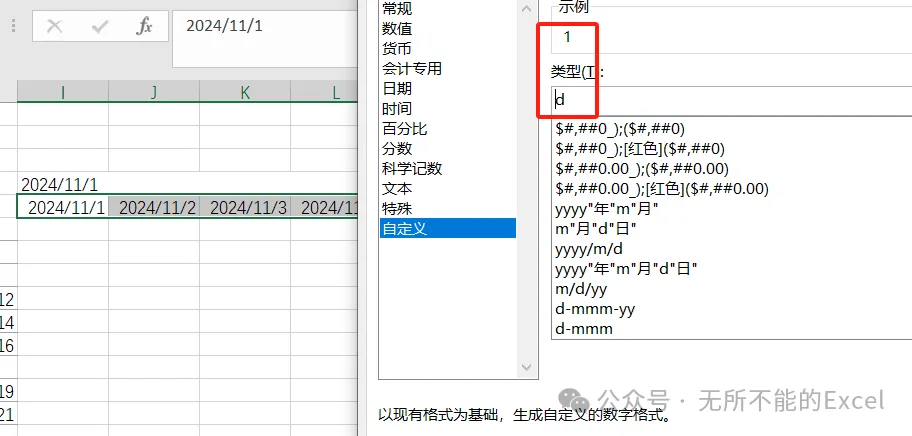Choose the 文本 category
Screen dimensions: 912x436
pyautogui.click(x=447, y=189)
